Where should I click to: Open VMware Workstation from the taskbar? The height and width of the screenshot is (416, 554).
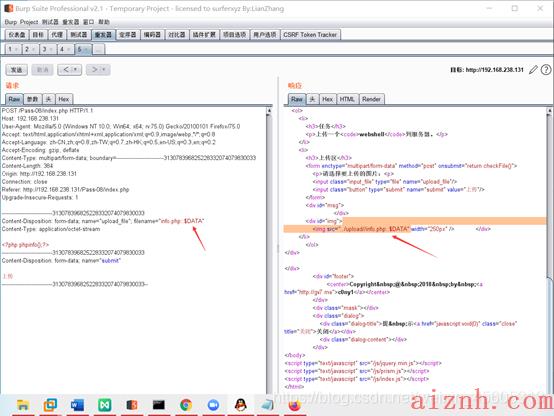[x=50, y=405]
